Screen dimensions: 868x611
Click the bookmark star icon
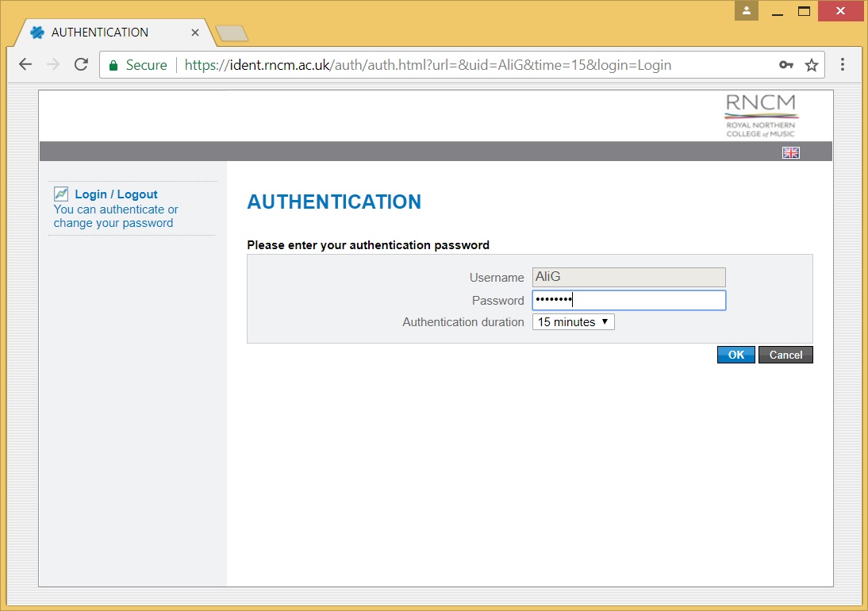[812, 64]
